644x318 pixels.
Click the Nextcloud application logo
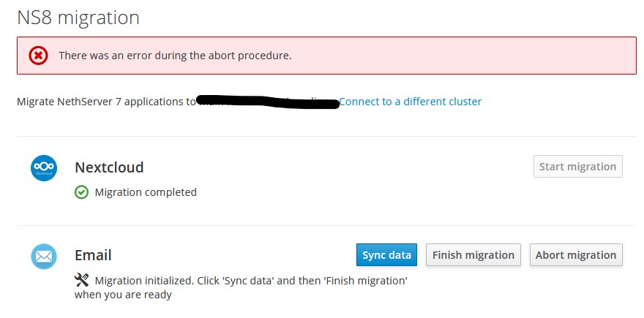[44, 168]
